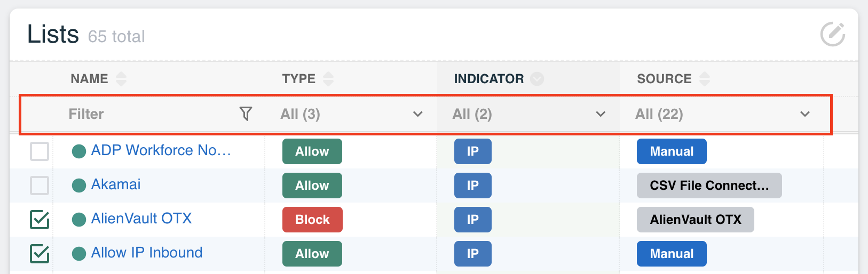Image resolution: width=868 pixels, height=274 pixels.
Task: Click the edit pencil icon top right
Action: tap(832, 35)
